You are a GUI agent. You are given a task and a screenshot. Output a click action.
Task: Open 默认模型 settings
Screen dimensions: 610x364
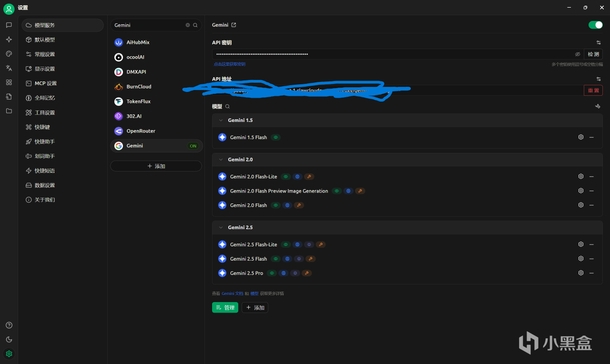[62, 40]
